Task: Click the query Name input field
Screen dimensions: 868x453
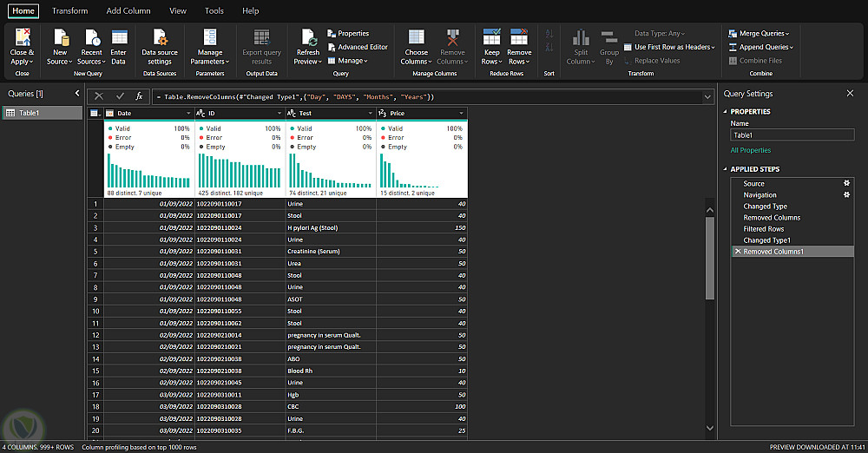Action: (x=792, y=135)
